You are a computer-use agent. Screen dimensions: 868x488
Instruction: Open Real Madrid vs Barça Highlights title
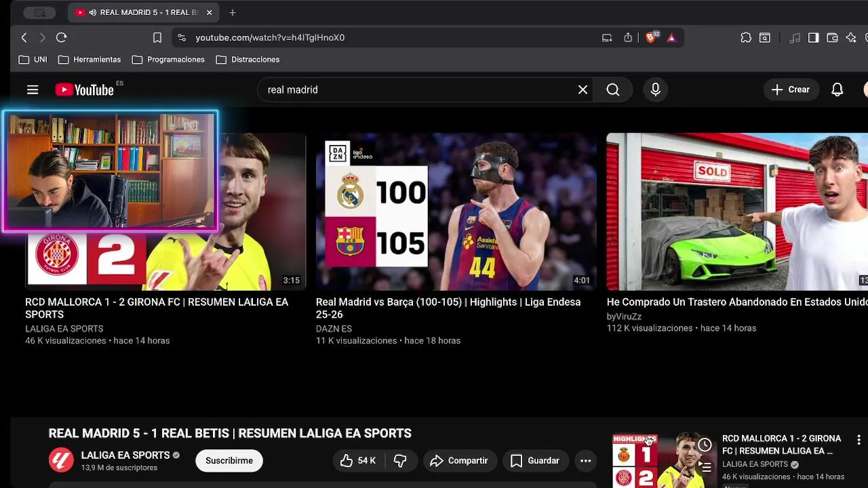pyautogui.click(x=448, y=308)
